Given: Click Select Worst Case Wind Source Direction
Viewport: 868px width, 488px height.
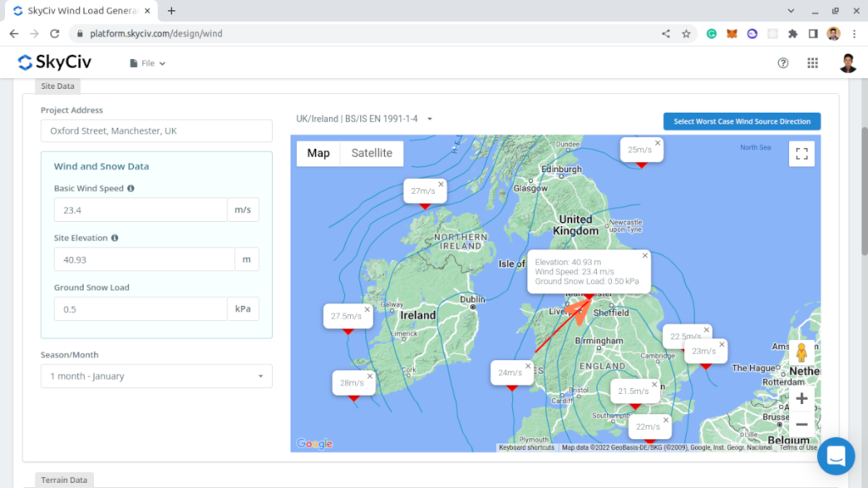Looking at the screenshot, I should (x=742, y=121).
